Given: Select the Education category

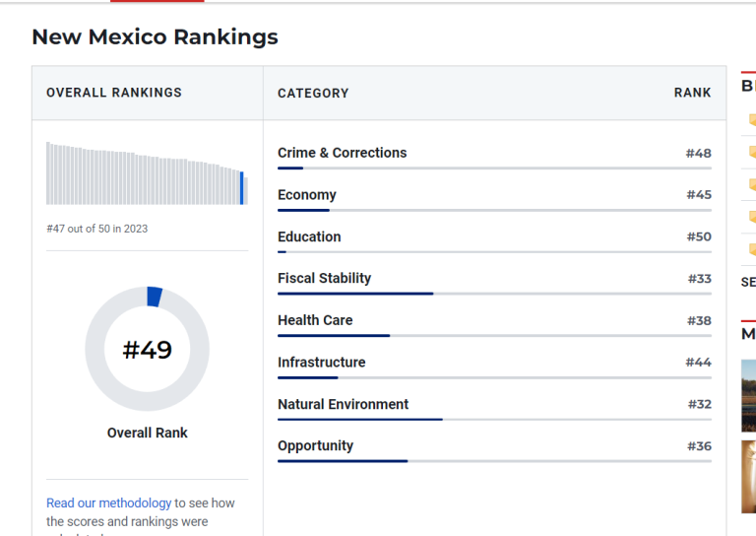Looking at the screenshot, I should [x=309, y=236].
